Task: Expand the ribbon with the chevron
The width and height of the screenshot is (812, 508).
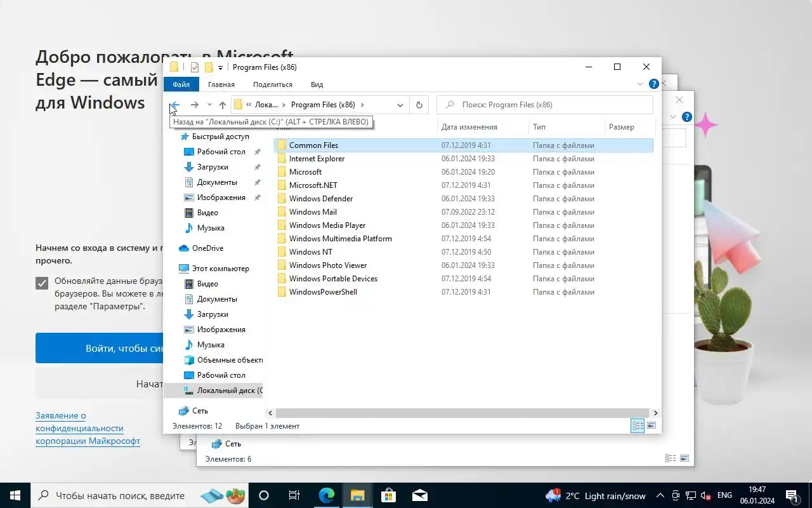Action: coord(640,84)
